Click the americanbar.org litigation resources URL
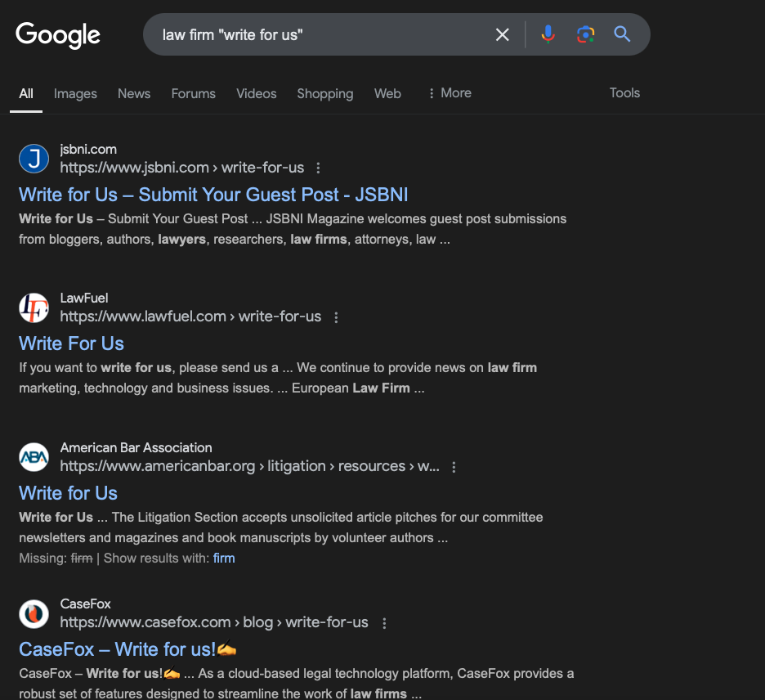765x700 pixels. pos(250,466)
